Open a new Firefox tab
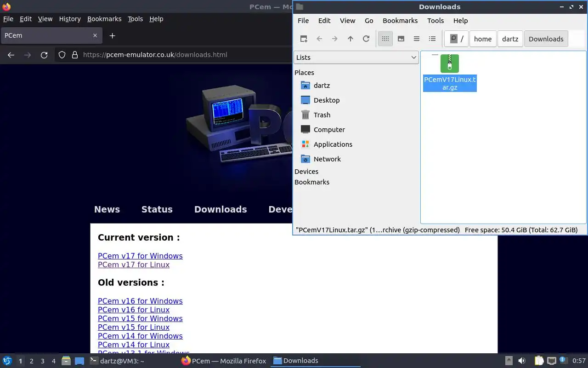Screen dimensions: 588x368 coord(112,35)
